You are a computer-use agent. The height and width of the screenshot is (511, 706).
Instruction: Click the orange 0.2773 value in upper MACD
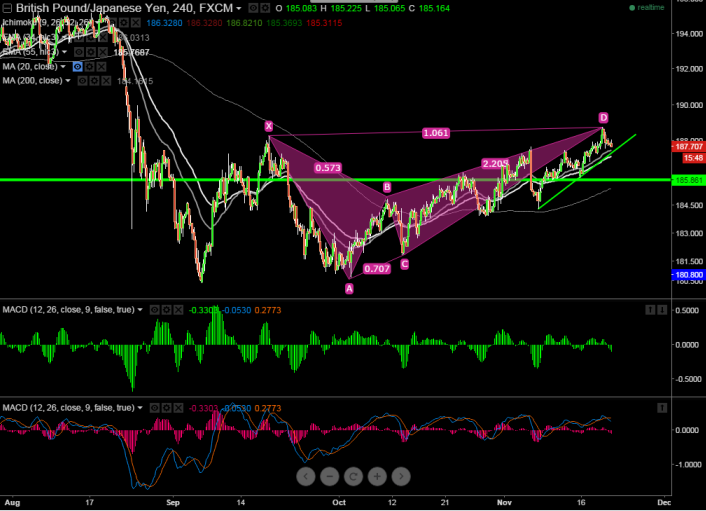click(x=267, y=310)
